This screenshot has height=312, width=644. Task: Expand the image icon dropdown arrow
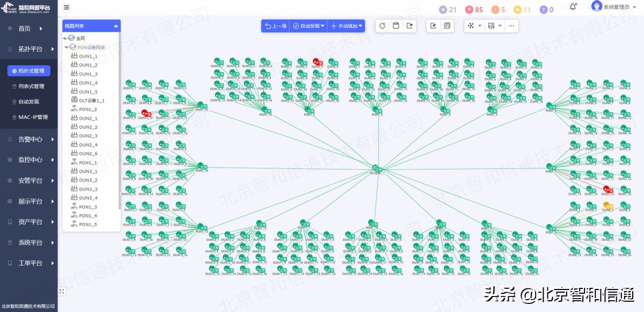click(x=500, y=26)
